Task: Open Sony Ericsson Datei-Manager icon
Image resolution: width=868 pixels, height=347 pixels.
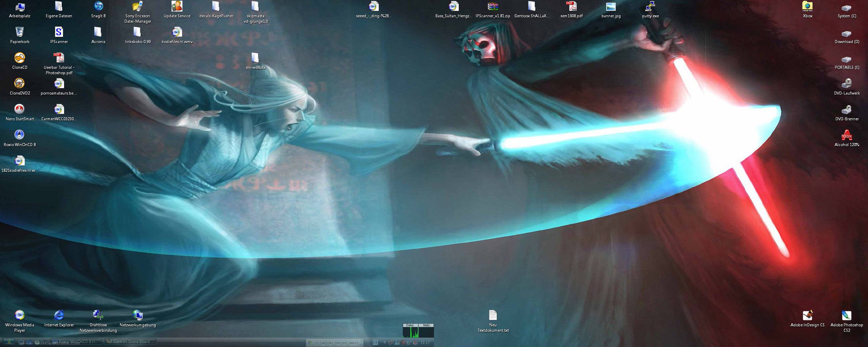Action: click(138, 12)
